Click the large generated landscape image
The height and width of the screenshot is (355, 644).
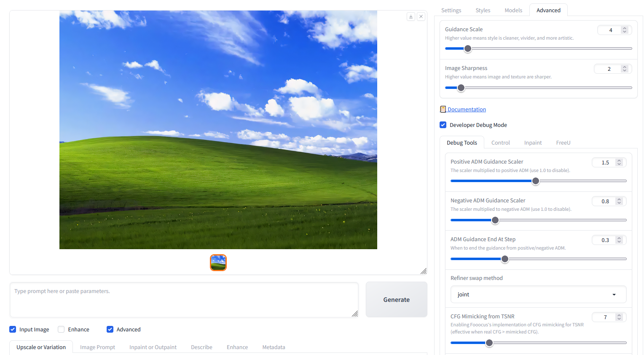(x=218, y=130)
